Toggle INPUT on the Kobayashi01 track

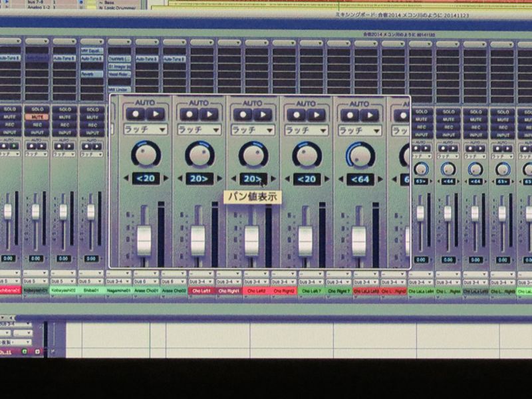pos(37,132)
